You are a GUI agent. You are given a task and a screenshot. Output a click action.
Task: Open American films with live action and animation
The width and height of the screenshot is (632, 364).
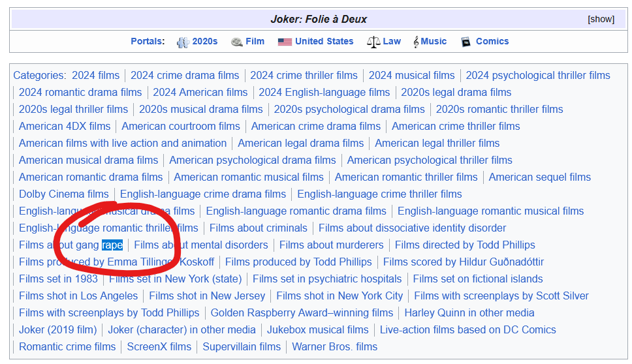click(123, 143)
